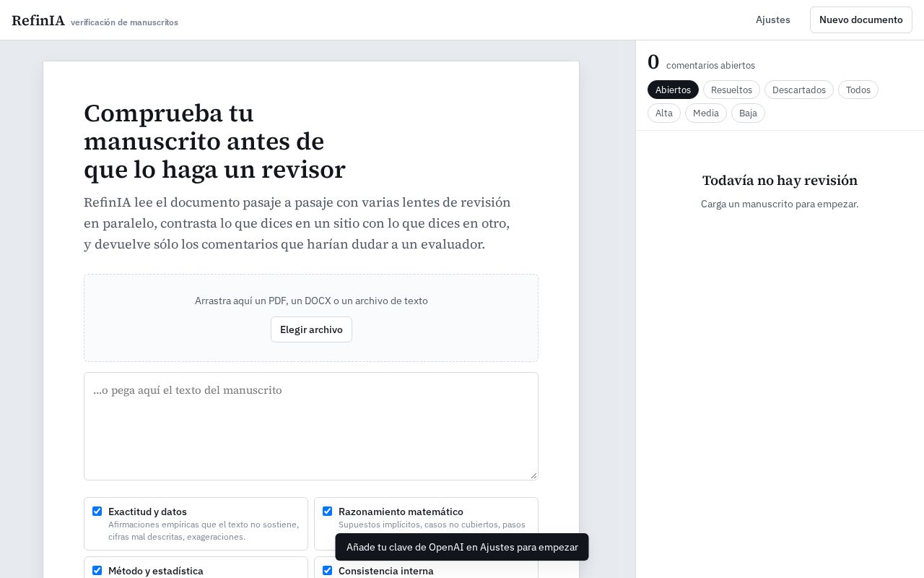924x578 pixels.
Task: Disable Método y estadística checkbox
Action: point(97,570)
